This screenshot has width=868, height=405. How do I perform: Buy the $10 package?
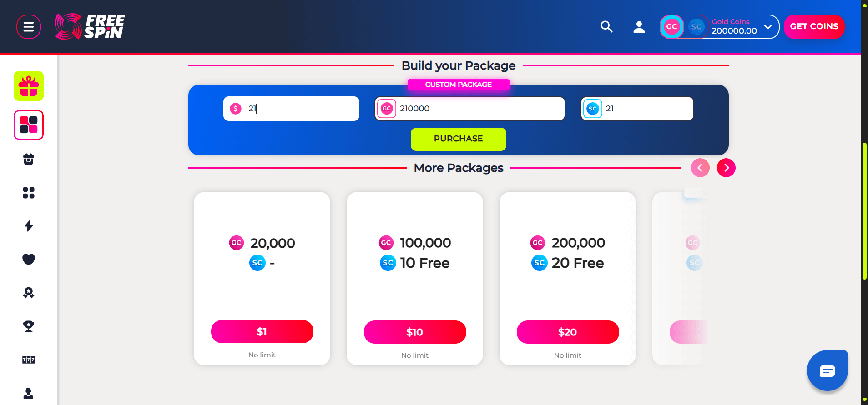(415, 332)
